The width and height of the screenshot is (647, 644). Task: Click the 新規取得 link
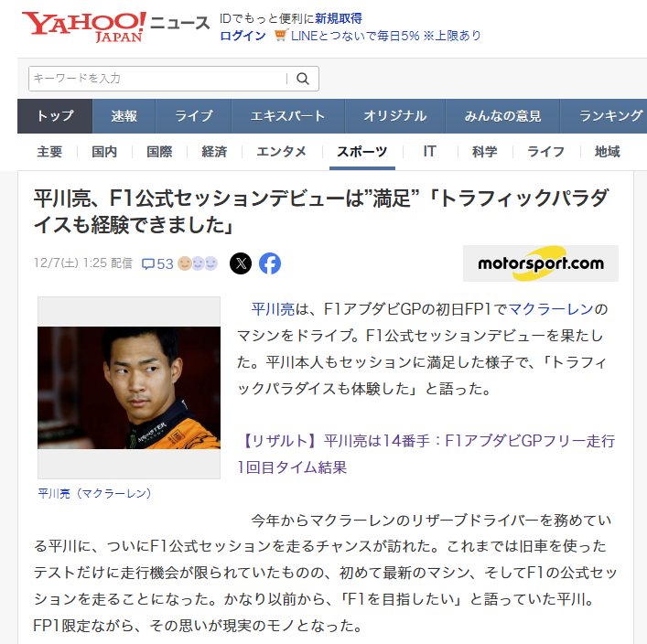coord(339,18)
